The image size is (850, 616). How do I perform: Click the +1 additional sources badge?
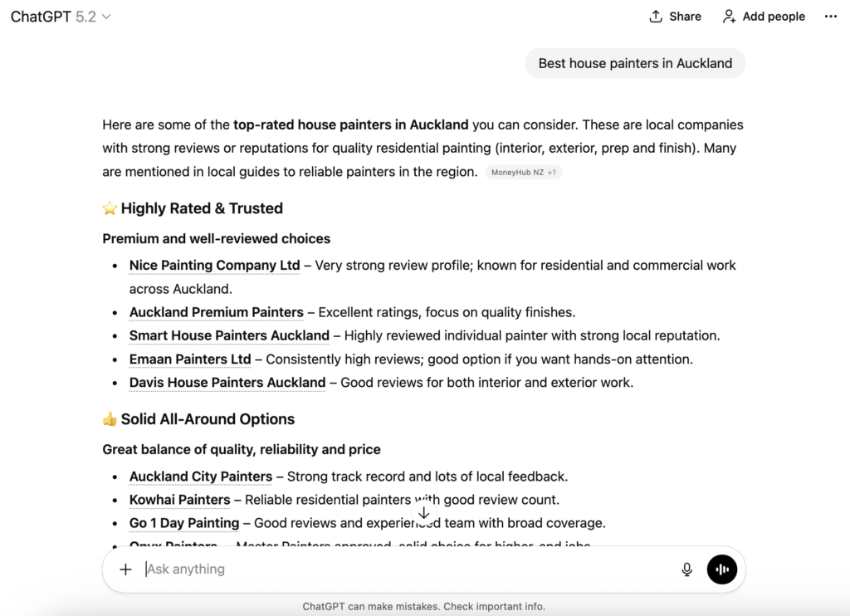[552, 173]
